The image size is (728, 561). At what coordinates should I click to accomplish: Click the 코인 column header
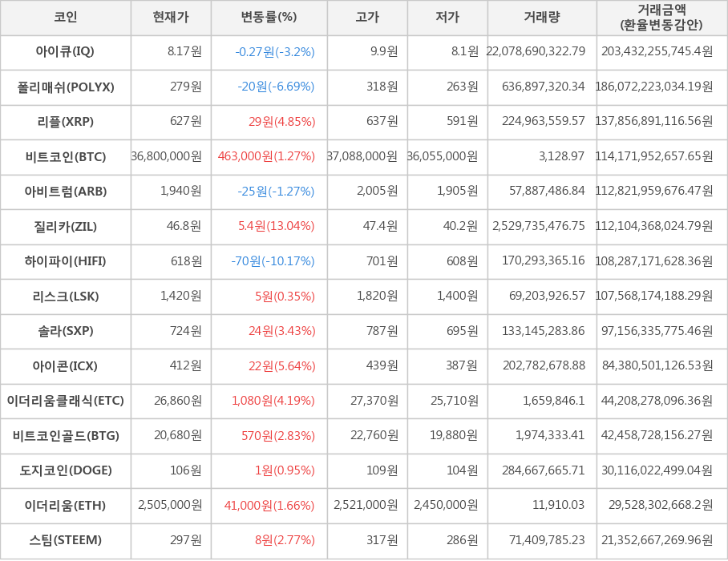[65, 18]
